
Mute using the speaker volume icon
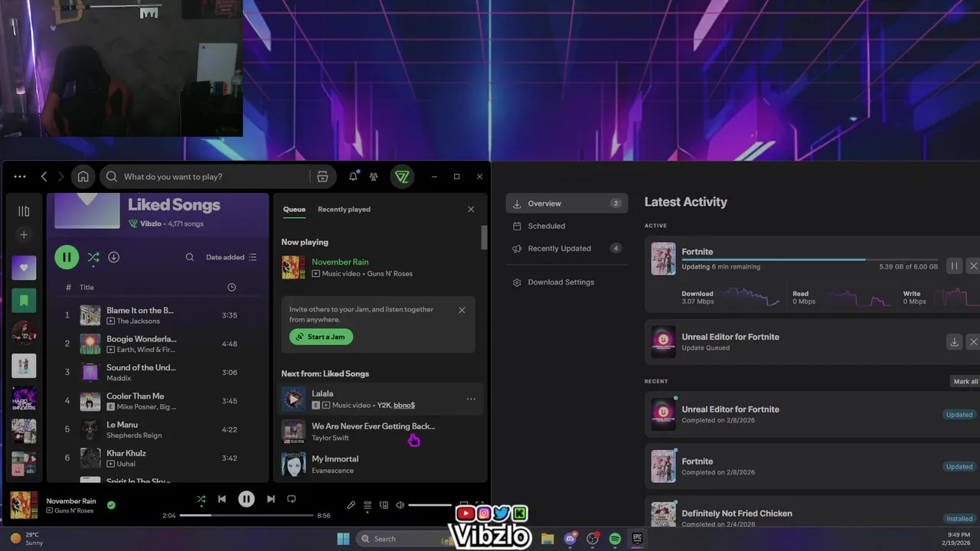[x=400, y=505]
